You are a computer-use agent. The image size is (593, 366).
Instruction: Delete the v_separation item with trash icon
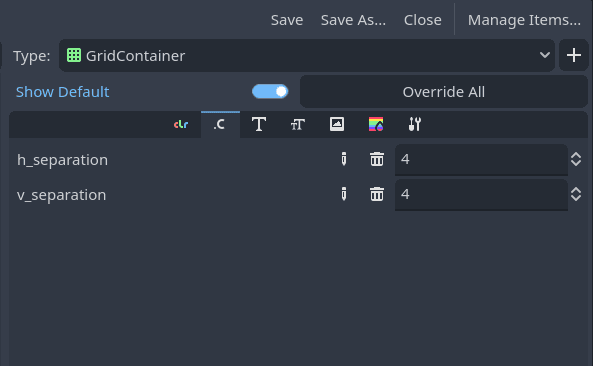tap(377, 194)
